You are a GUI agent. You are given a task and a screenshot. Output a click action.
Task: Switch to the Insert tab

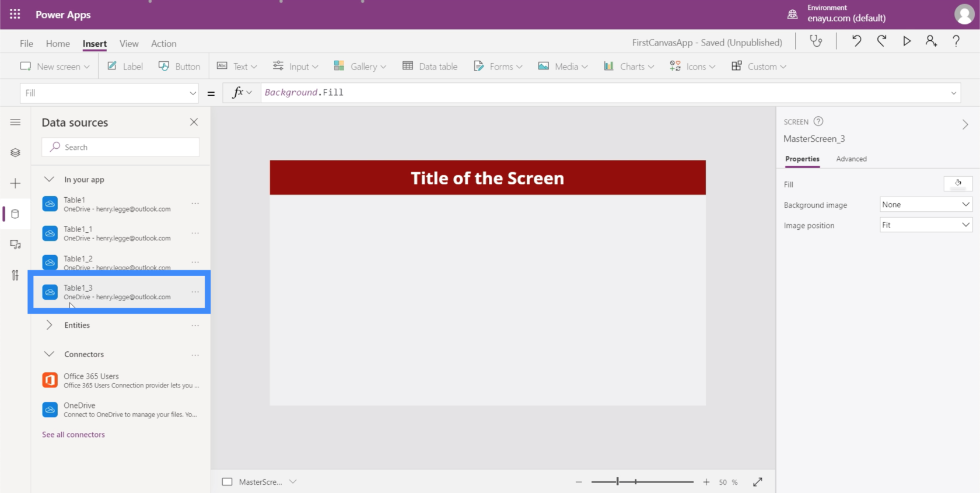94,43
